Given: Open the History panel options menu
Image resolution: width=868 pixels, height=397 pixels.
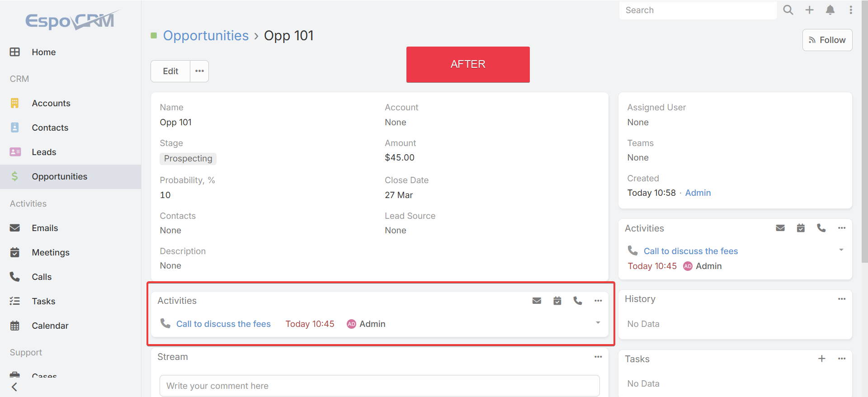Looking at the screenshot, I should (841, 299).
